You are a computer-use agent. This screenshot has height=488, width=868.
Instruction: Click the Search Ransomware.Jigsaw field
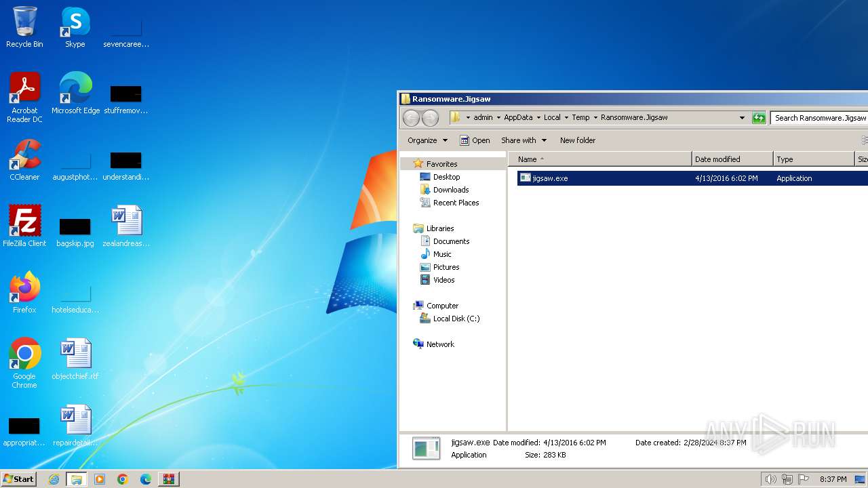click(819, 118)
